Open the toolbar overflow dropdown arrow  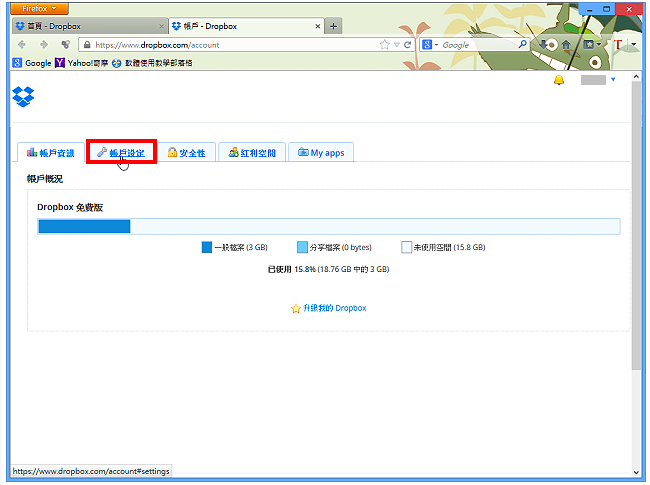pos(634,44)
